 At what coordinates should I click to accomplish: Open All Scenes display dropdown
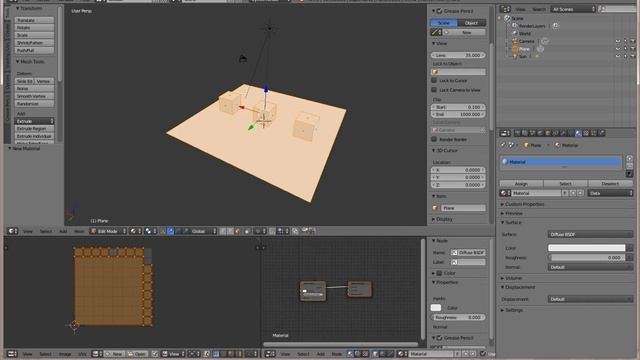[573, 9]
